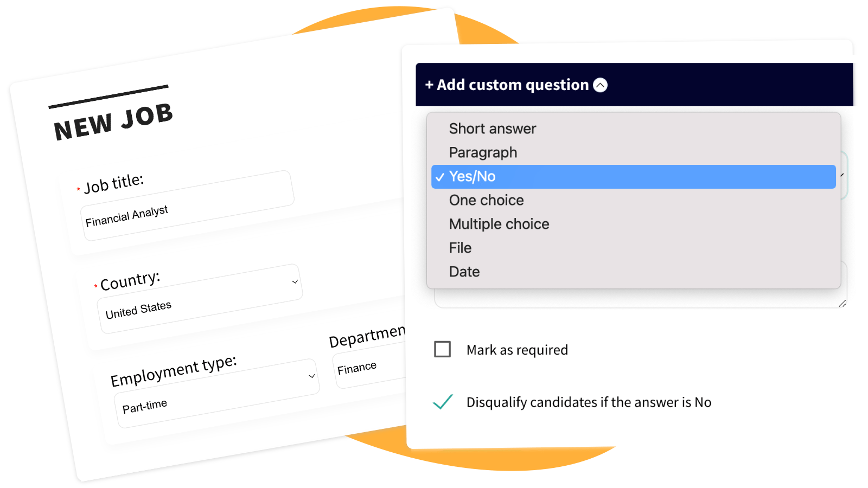Click the teal checkmark for disqualify option
Image resolution: width=868 pixels, height=488 pixels.
[443, 402]
